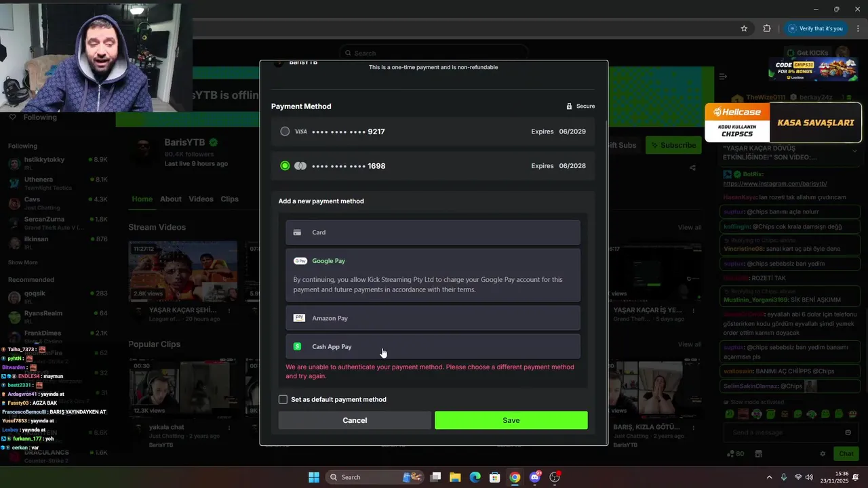Image resolution: width=868 pixels, height=488 pixels.
Task: Expand the Cash App Pay option
Action: pyautogui.click(x=433, y=346)
